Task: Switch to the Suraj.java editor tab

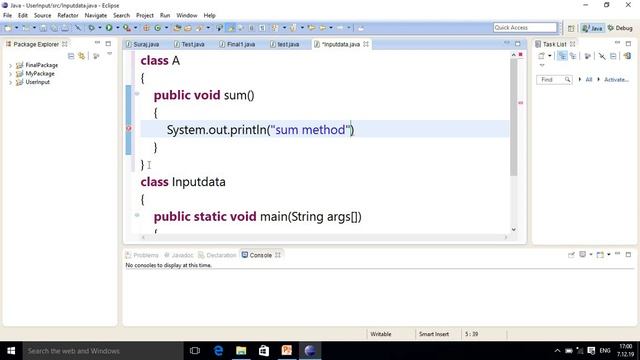Action: point(142,44)
